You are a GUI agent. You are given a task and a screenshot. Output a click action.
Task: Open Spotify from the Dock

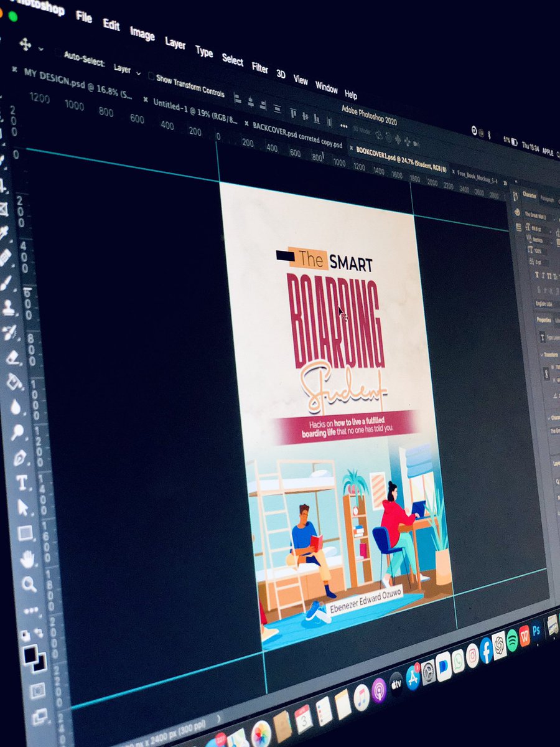[x=511, y=640]
